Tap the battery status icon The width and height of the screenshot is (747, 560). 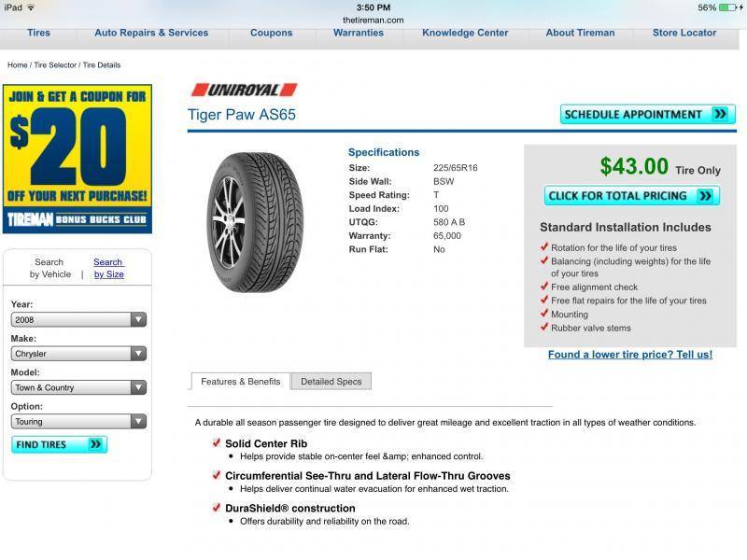click(729, 7)
